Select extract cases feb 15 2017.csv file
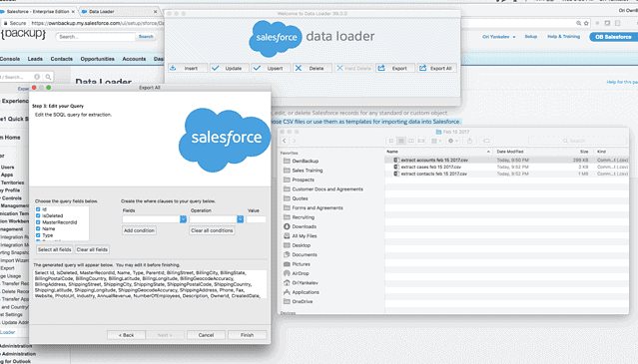Viewport: 638px width, 364px height. 506,167
